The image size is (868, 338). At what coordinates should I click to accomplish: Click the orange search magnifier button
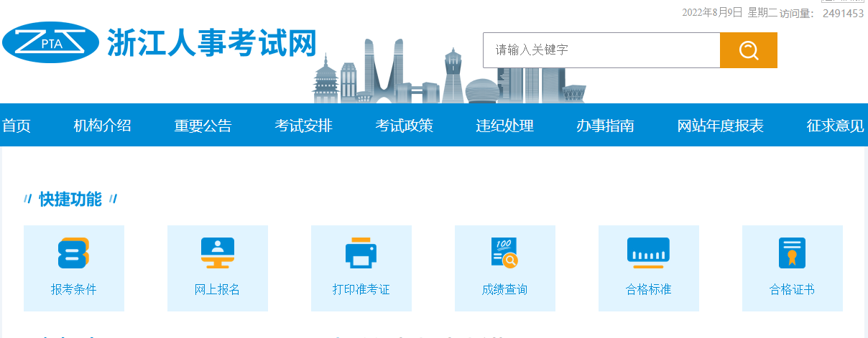point(748,50)
